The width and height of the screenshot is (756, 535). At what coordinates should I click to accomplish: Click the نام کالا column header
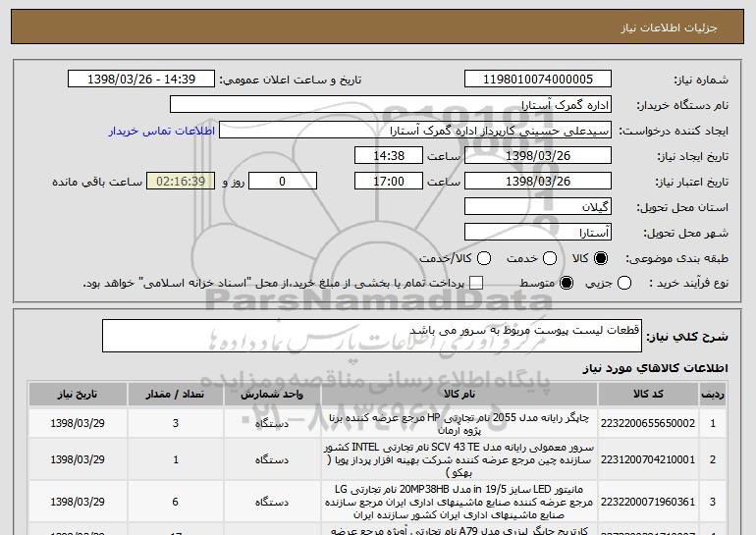click(x=459, y=395)
